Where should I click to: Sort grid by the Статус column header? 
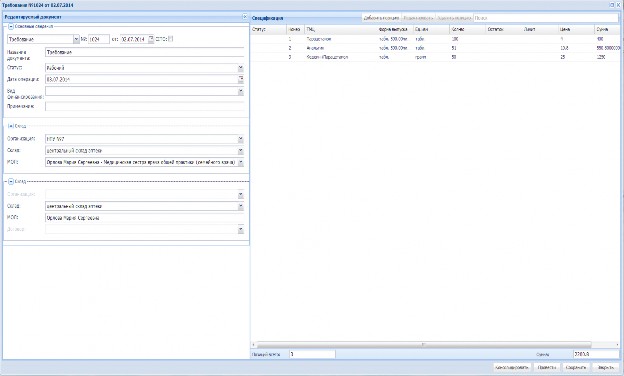tap(268, 29)
